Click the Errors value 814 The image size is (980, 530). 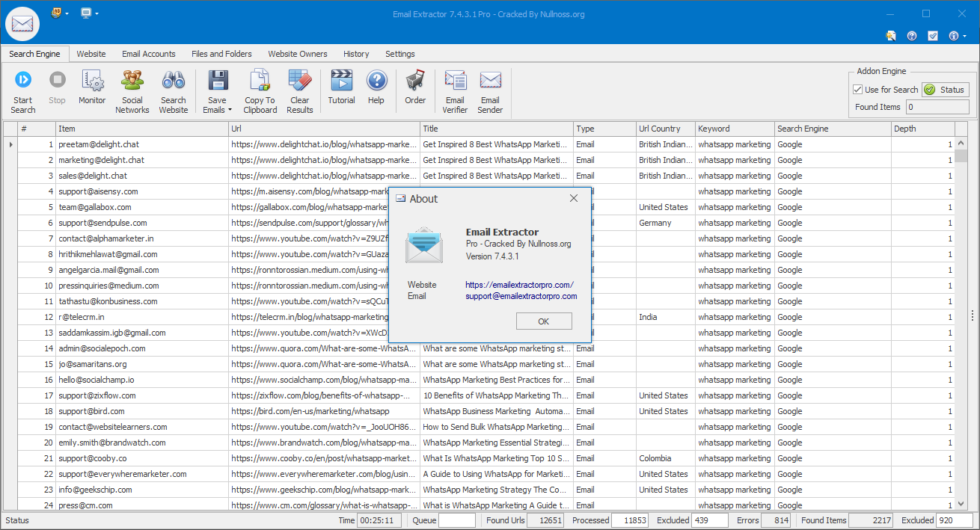[x=777, y=520]
